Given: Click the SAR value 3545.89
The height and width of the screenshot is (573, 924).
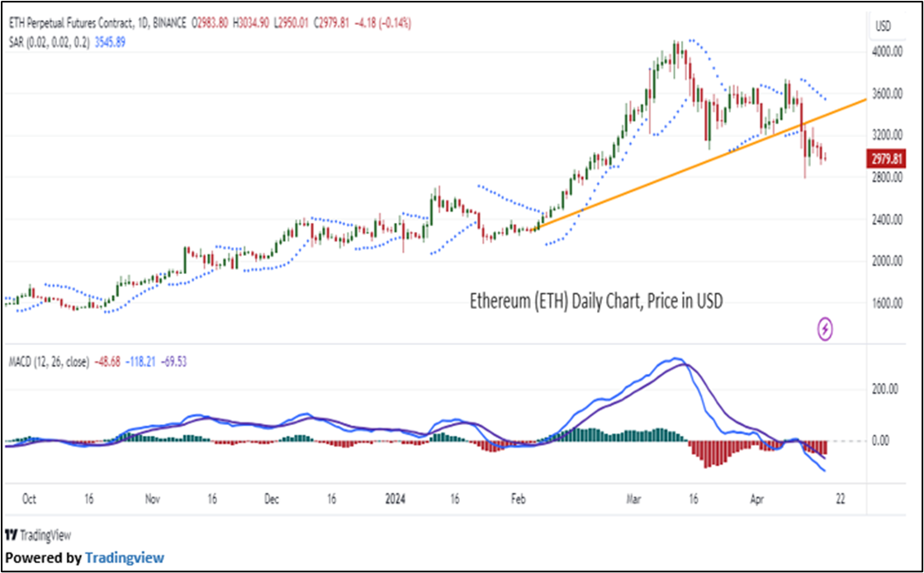Looking at the screenshot, I should 110,42.
